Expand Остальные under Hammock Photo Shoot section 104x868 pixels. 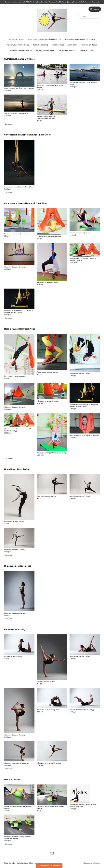tap(9, 192)
